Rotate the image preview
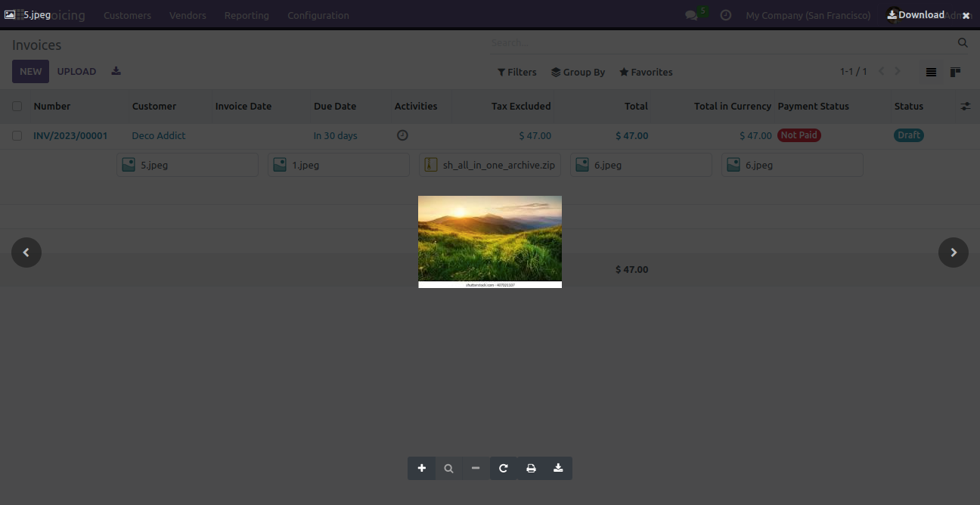This screenshot has width=980, height=505. point(503,468)
